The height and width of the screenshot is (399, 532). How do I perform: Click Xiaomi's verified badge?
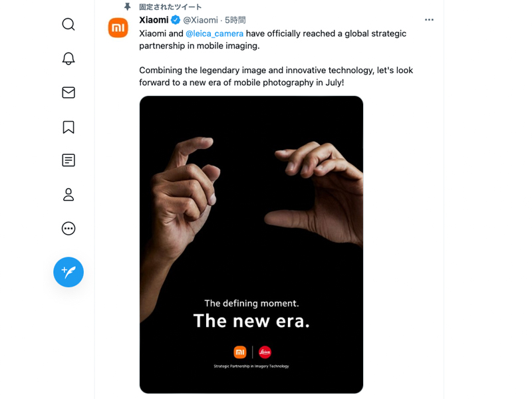coord(174,20)
